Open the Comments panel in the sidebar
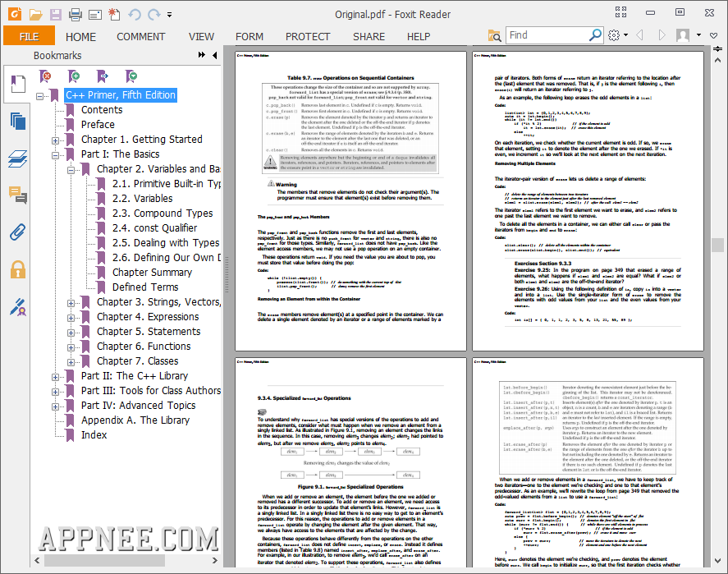 pyautogui.click(x=17, y=195)
